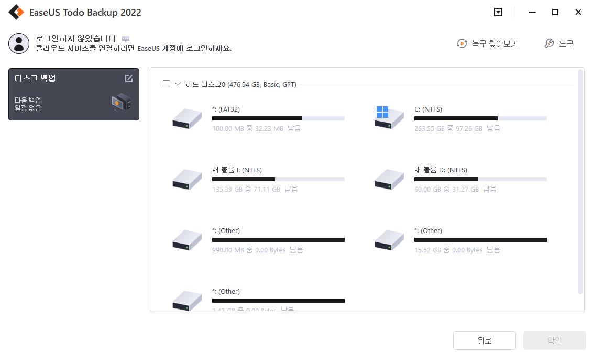593x364 pixels.
Task: Select the 새 볼륨 I: (NTFS) drive icon
Action: click(187, 179)
